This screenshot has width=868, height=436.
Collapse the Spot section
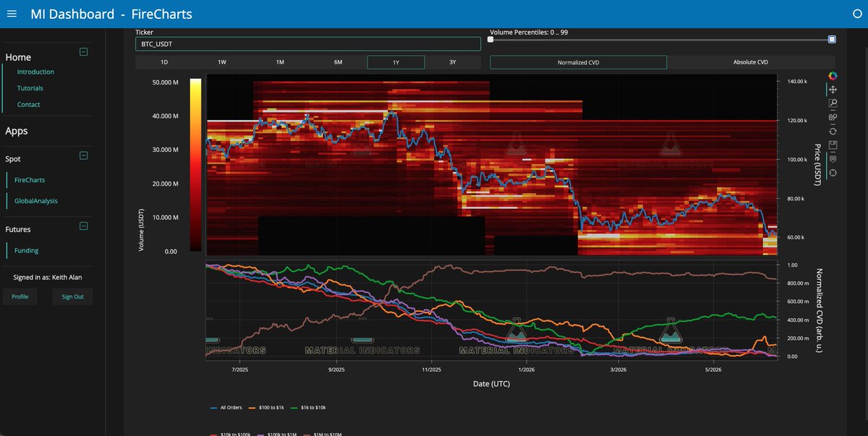83,155
